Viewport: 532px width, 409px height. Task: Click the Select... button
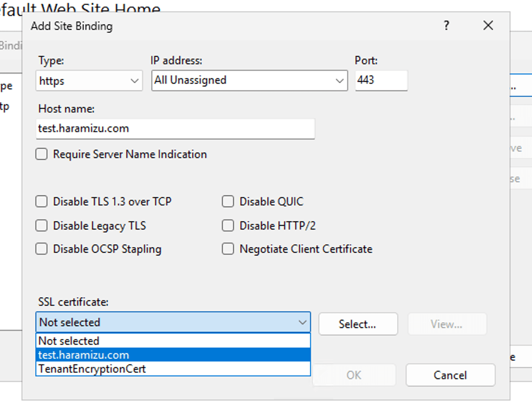(x=357, y=324)
